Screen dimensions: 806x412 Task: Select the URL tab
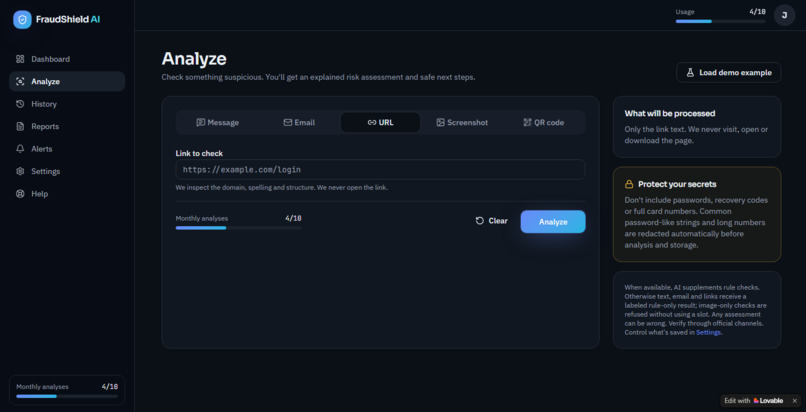coord(380,123)
